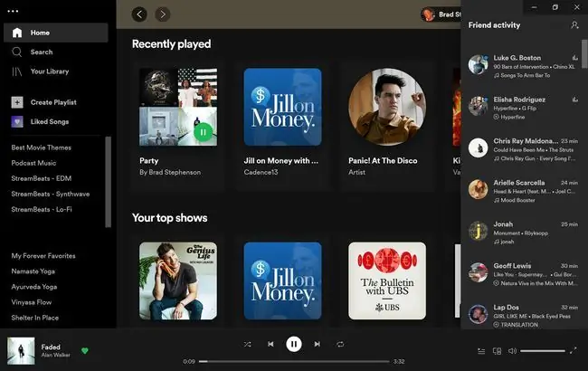Open the Namaste Yoga playlist
The width and height of the screenshot is (588, 371).
coord(33,271)
